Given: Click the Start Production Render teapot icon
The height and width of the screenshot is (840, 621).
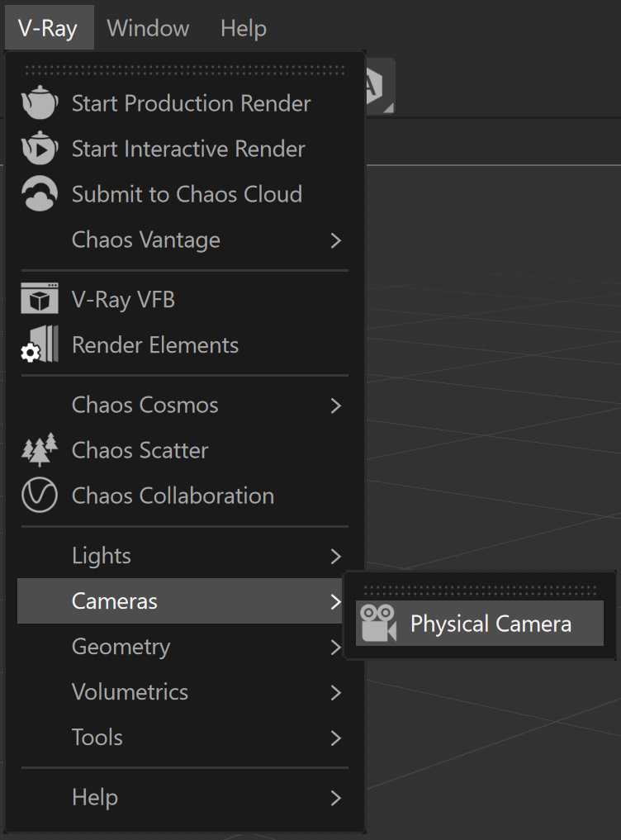Looking at the screenshot, I should [x=40, y=103].
